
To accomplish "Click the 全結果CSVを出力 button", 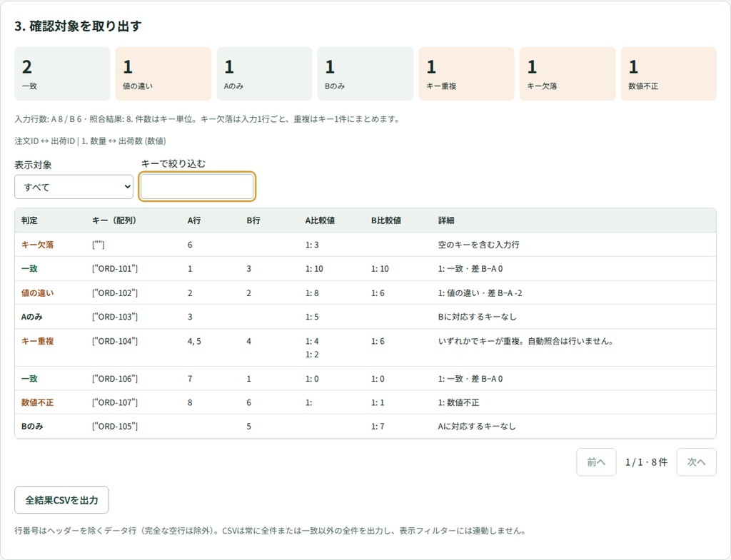I will [61, 500].
